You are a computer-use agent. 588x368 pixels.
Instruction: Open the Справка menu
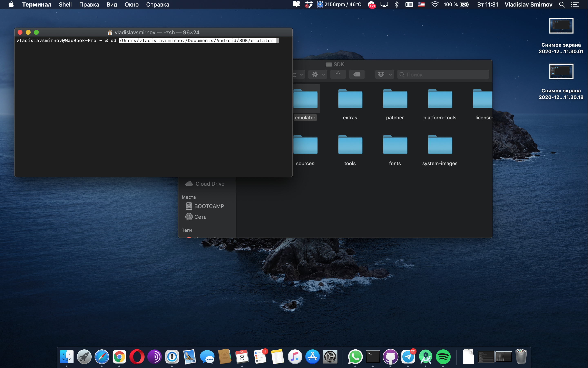(x=158, y=5)
